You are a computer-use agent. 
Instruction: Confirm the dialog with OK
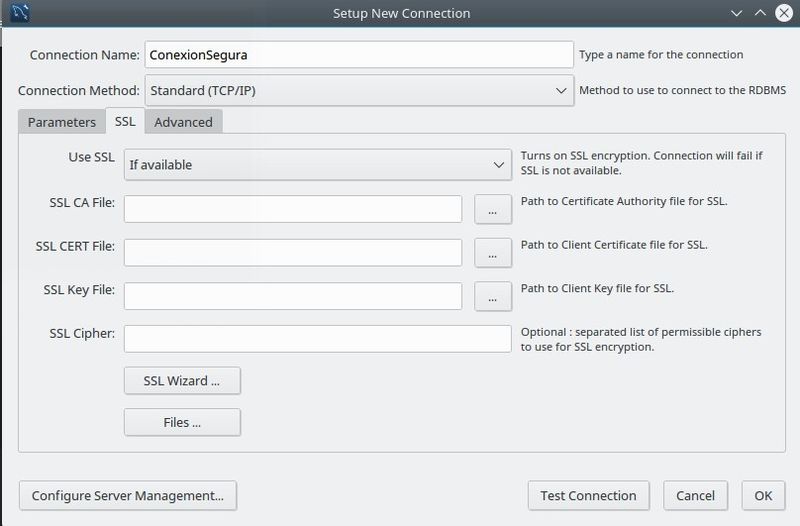(x=763, y=495)
